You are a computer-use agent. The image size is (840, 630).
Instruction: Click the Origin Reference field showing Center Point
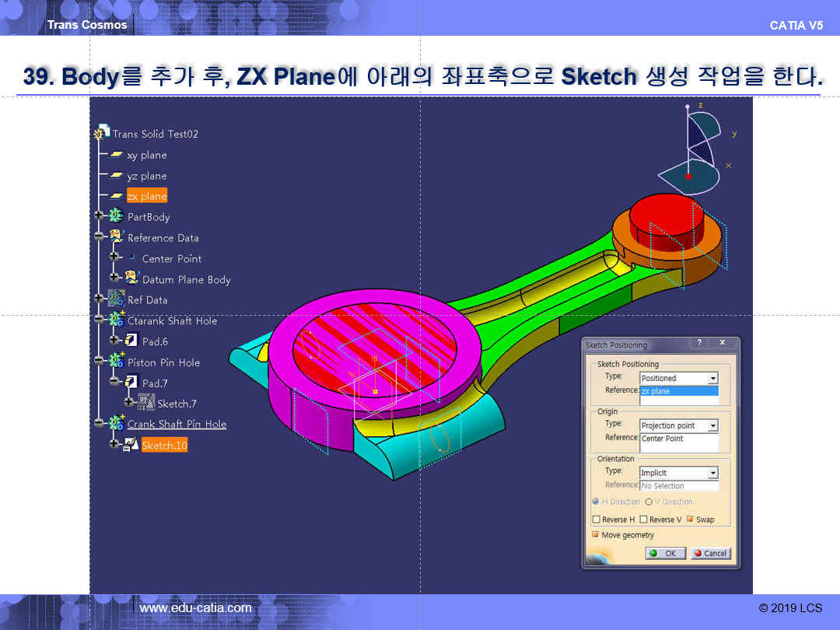coord(679,439)
